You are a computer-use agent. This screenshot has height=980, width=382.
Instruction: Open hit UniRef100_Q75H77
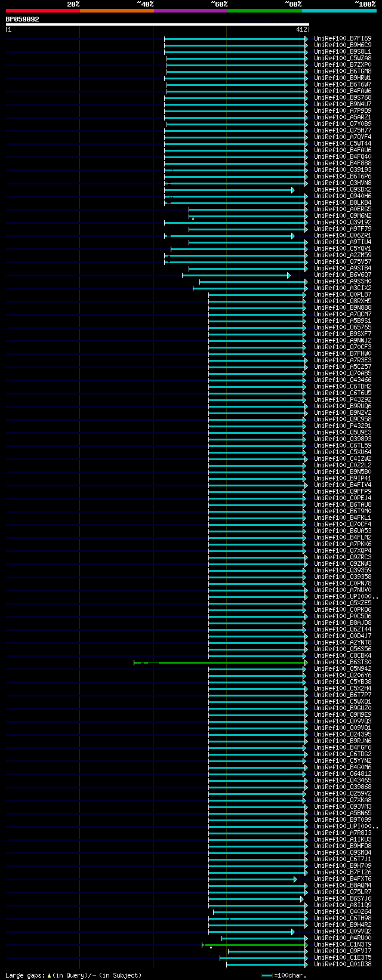[343, 130]
